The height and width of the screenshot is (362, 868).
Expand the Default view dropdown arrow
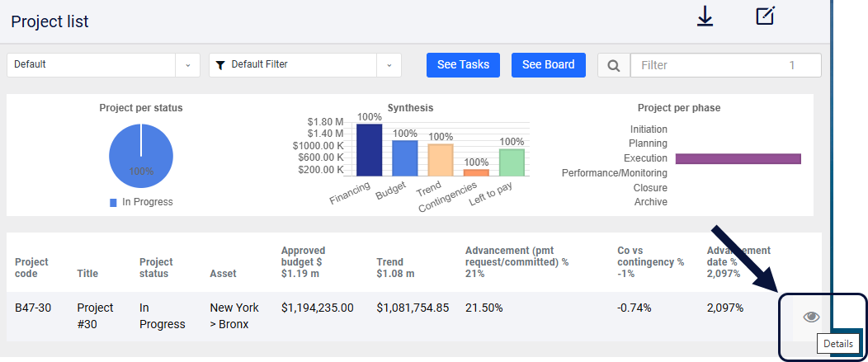187,65
